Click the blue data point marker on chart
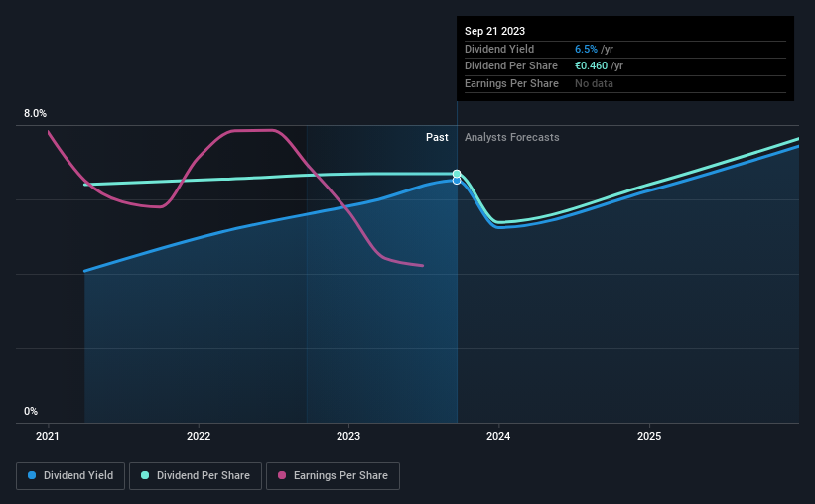 click(457, 181)
